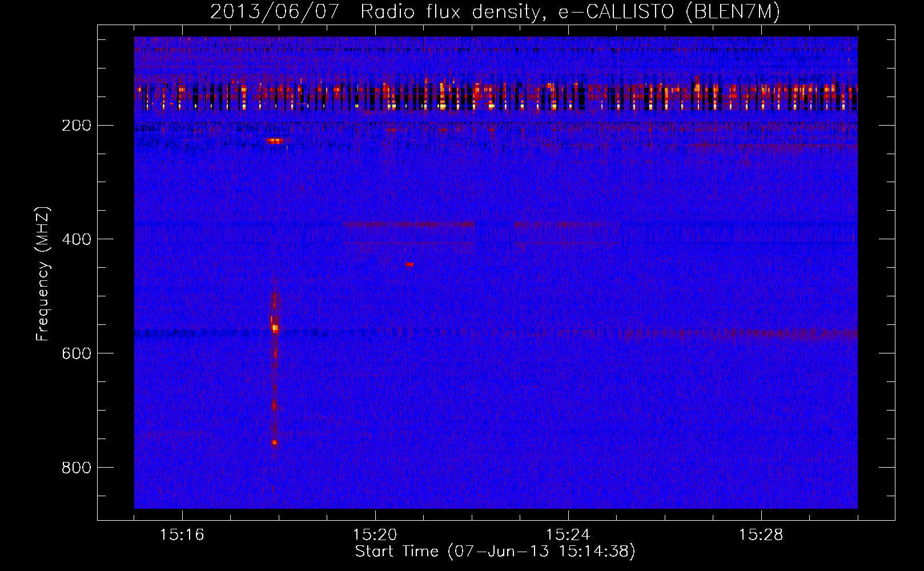Click the 600 frequency tick label
The height and width of the screenshot is (571, 924).
[77, 353]
